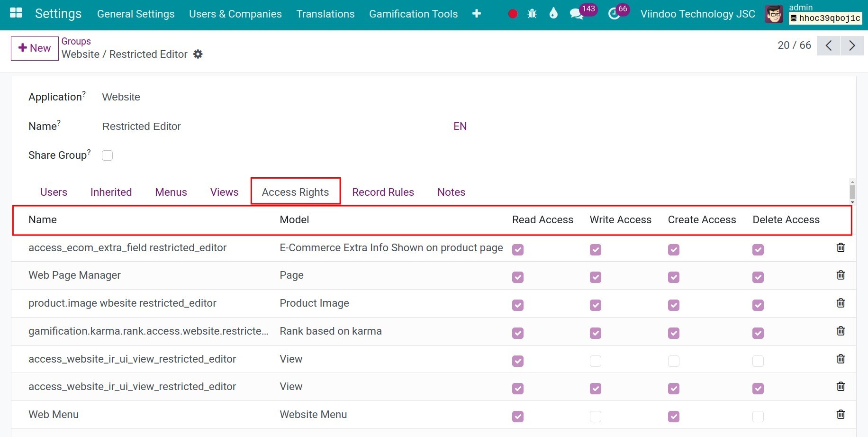
Task: Switch to the Views tab
Action: click(225, 192)
